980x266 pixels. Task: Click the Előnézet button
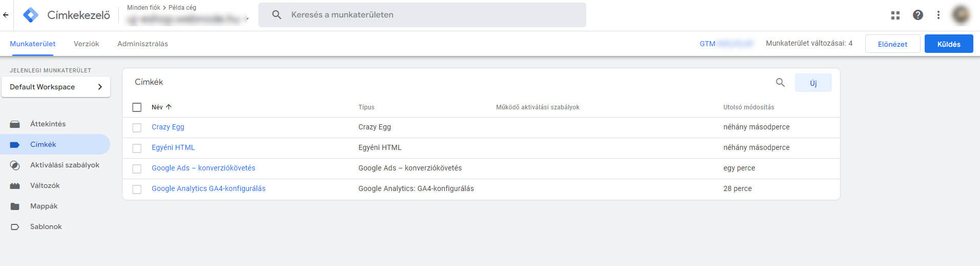pos(892,44)
